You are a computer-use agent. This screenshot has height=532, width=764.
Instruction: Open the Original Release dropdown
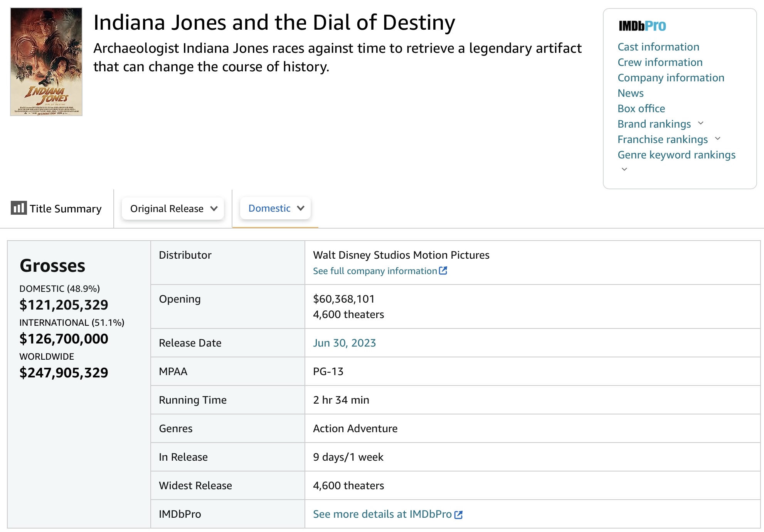(x=173, y=209)
